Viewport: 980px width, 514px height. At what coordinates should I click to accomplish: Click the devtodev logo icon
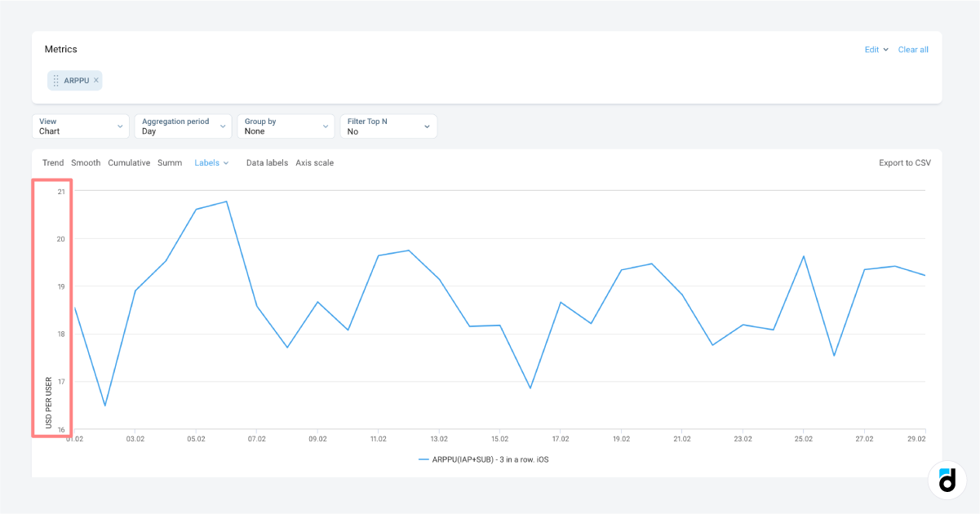click(x=947, y=481)
